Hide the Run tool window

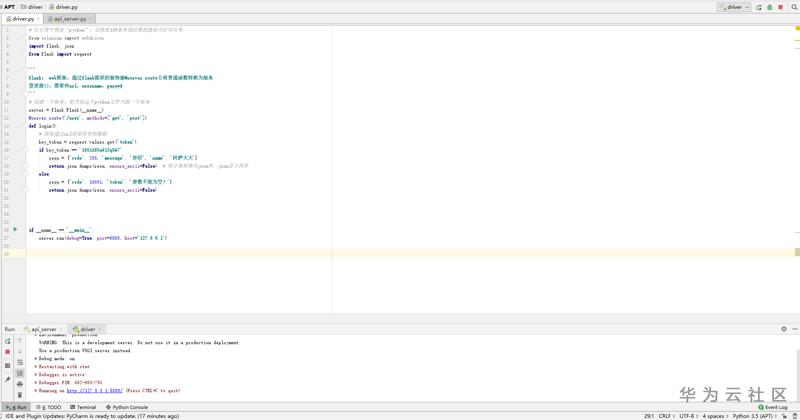[795, 329]
